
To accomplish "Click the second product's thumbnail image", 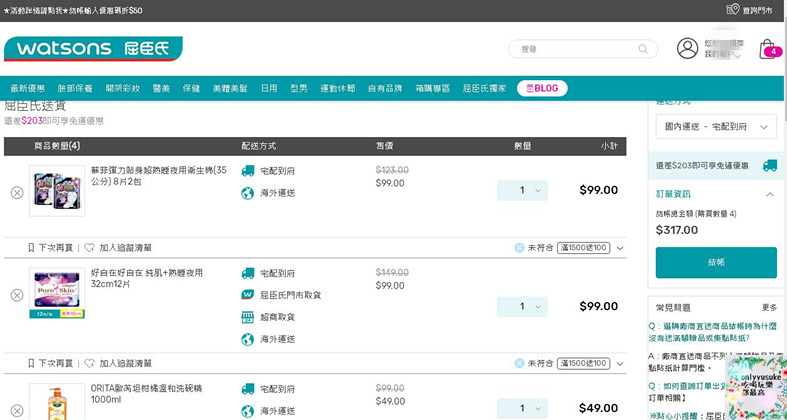I will [x=57, y=295].
